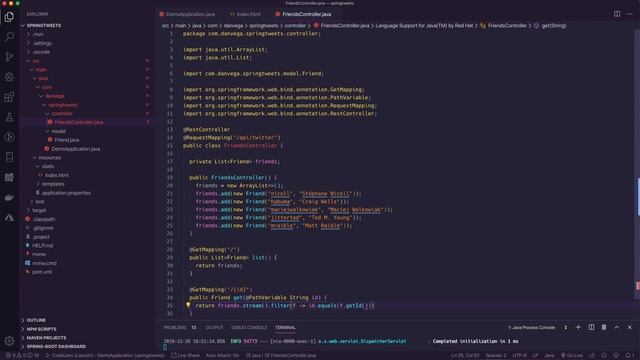640x360 pixels.
Task: Open errors and warnings status item
Action: (x=22, y=356)
